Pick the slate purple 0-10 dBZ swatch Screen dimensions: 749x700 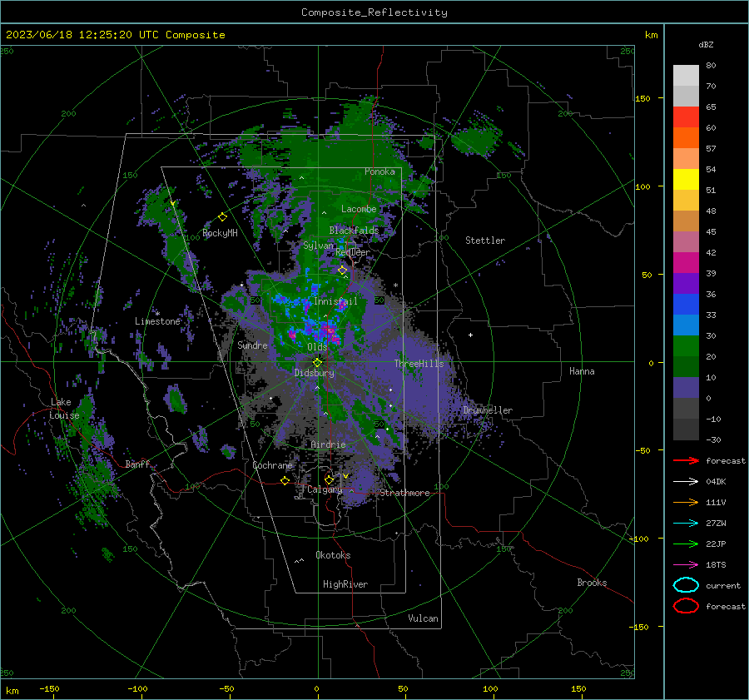[686, 387]
